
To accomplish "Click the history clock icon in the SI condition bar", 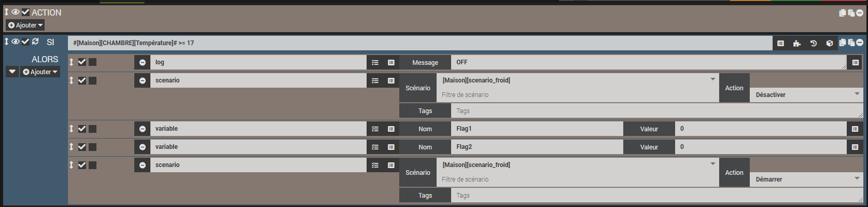I will [813, 43].
